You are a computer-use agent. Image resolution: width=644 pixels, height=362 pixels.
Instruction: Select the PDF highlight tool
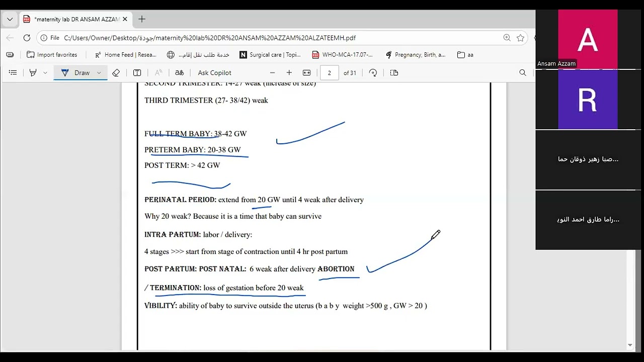point(33,73)
